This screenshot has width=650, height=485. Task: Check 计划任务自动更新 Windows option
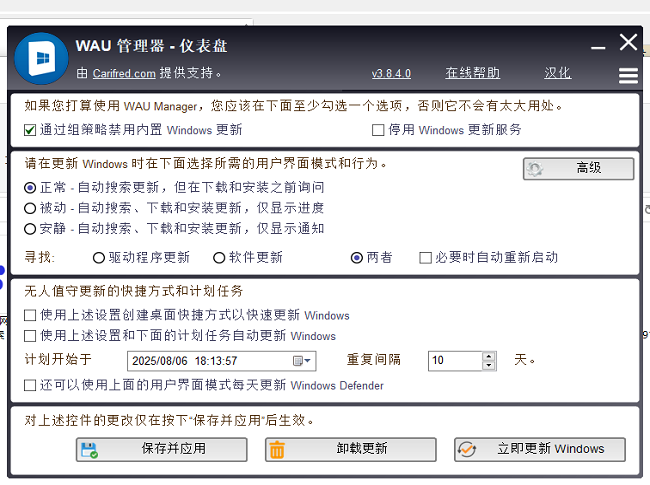[30, 336]
